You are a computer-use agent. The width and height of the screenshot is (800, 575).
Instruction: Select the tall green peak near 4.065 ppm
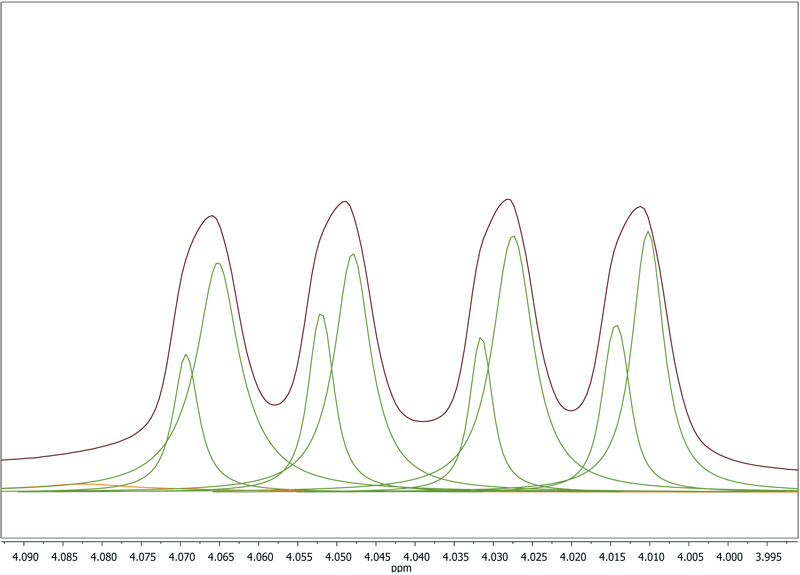coord(217,263)
